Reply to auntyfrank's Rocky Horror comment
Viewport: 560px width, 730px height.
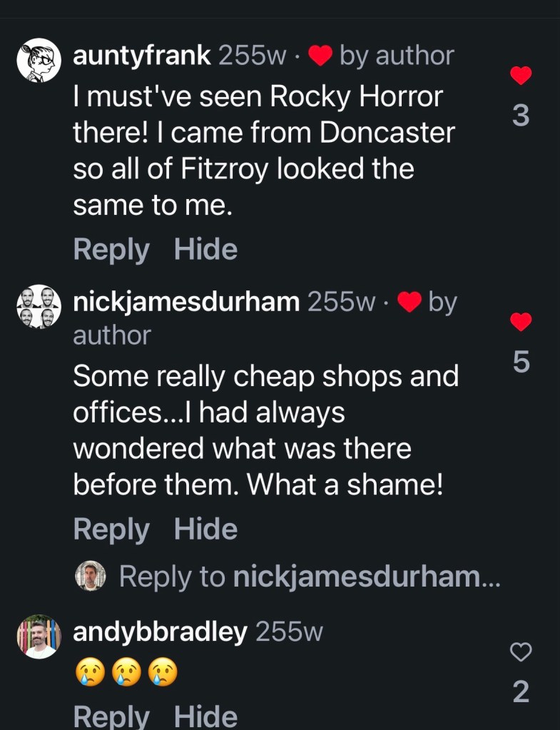(x=111, y=250)
